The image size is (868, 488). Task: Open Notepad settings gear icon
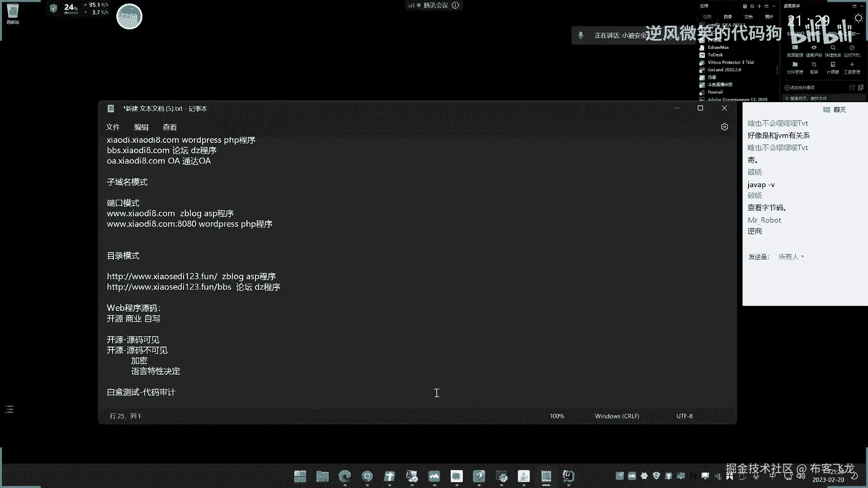pyautogui.click(x=724, y=127)
